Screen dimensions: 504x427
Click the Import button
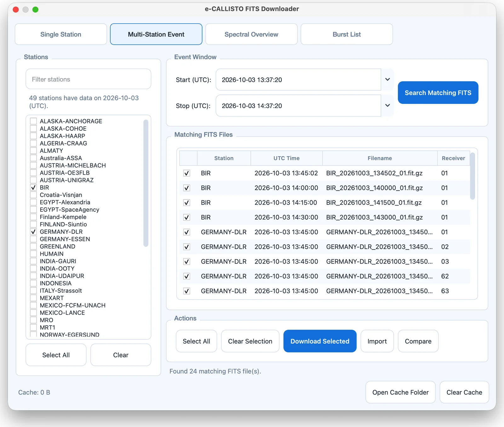(x=377, y=341)
